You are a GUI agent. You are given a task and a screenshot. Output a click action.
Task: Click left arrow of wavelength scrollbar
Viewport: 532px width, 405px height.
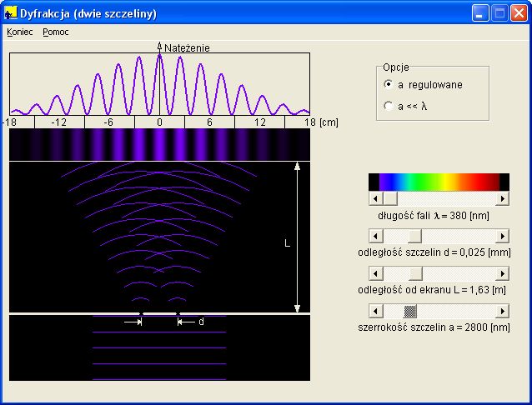point(376,199)
